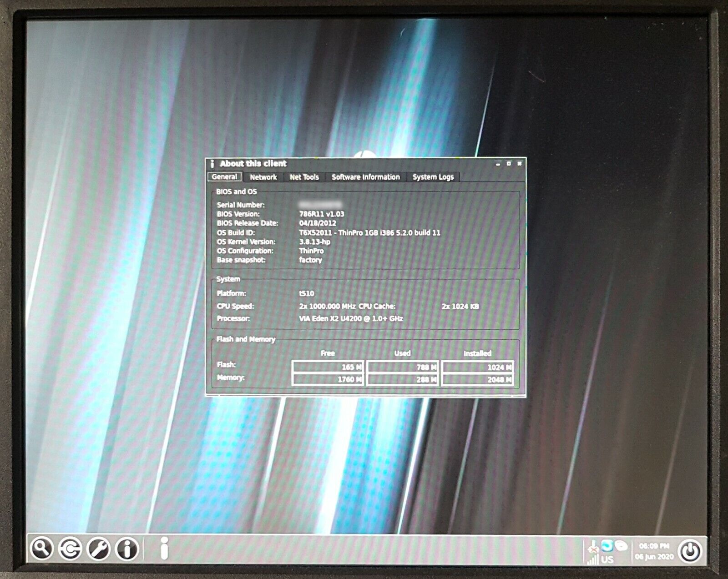Image resolution: width=728 pixels, height=579 pixels.
Task: Click the power button in the taskbar
Action: (690, 551)
